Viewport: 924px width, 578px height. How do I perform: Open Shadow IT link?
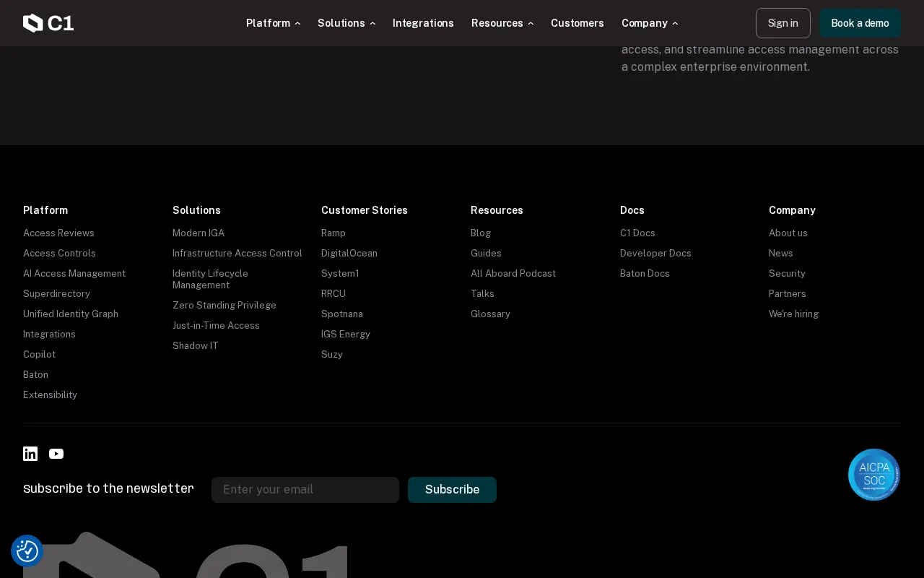coord(196,345)
